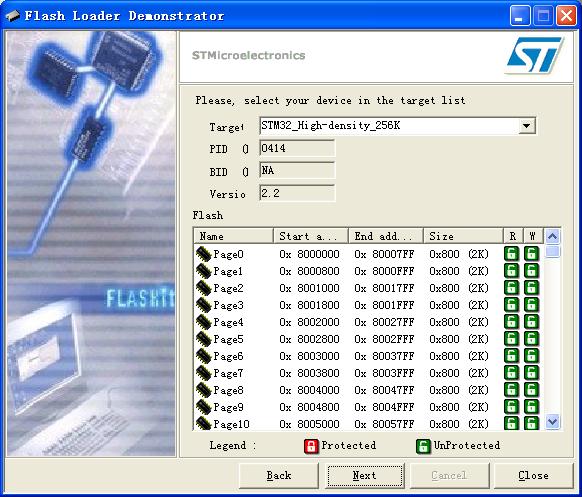Minimize the Flash Loader Demonstrator window
This screenshot has height=497, width=582.
520,16
